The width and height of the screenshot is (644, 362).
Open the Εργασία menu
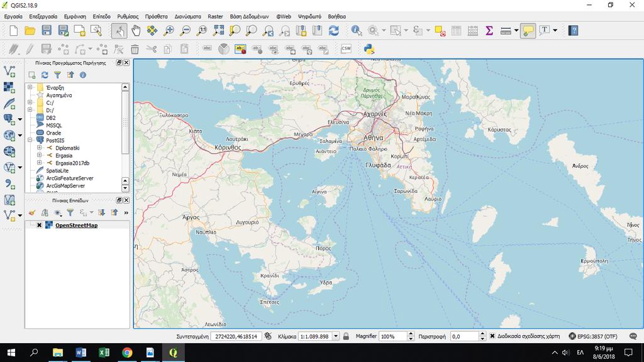pos(13,16)
